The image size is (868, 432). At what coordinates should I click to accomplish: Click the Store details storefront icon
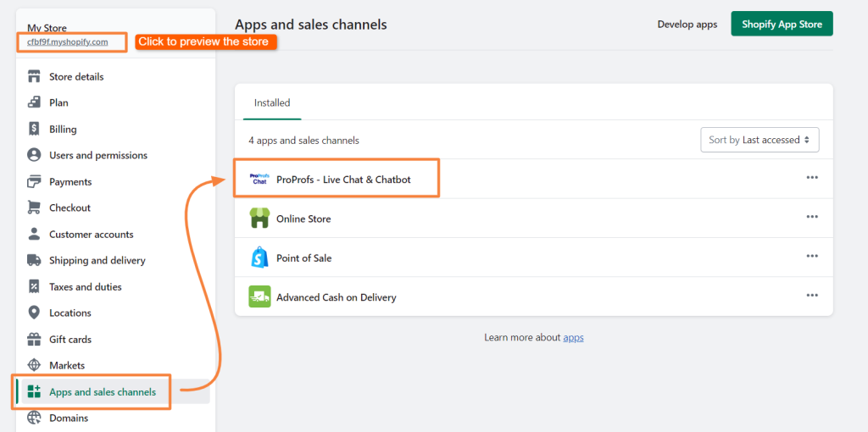pyautogui.click(x=34, y=76)
